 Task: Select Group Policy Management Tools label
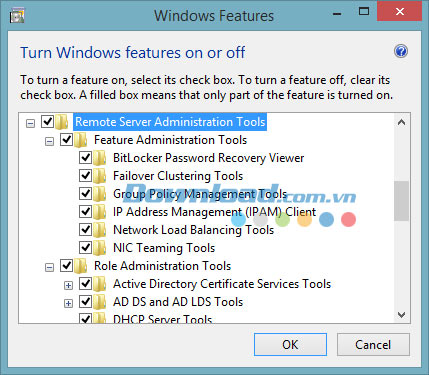200,194
